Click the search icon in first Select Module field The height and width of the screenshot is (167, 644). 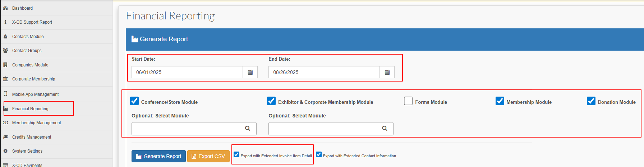[248, 128]
